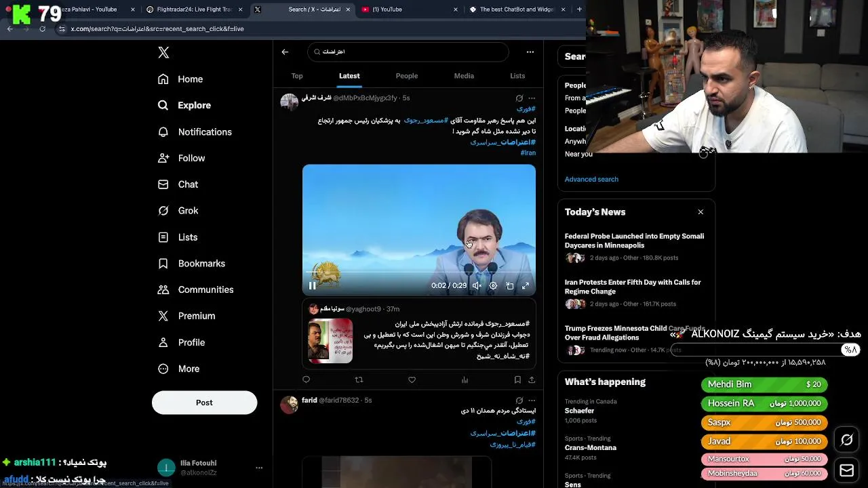Screen dimensions: 868x488
Task: Open the Advanced search link
Action: point(591,179)
